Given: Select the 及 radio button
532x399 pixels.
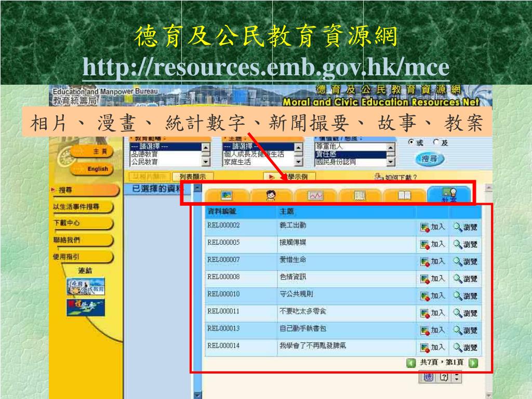Looking at the screenshot, I should [436, 142].
